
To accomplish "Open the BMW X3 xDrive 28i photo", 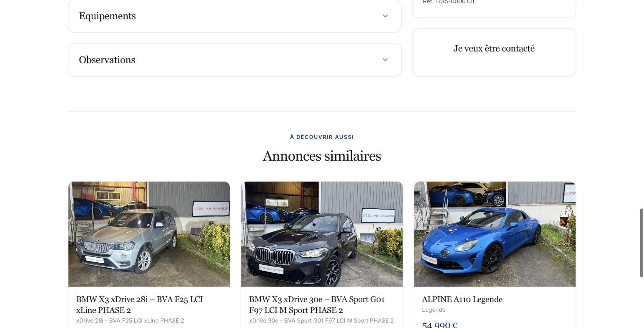I will 149,234.
